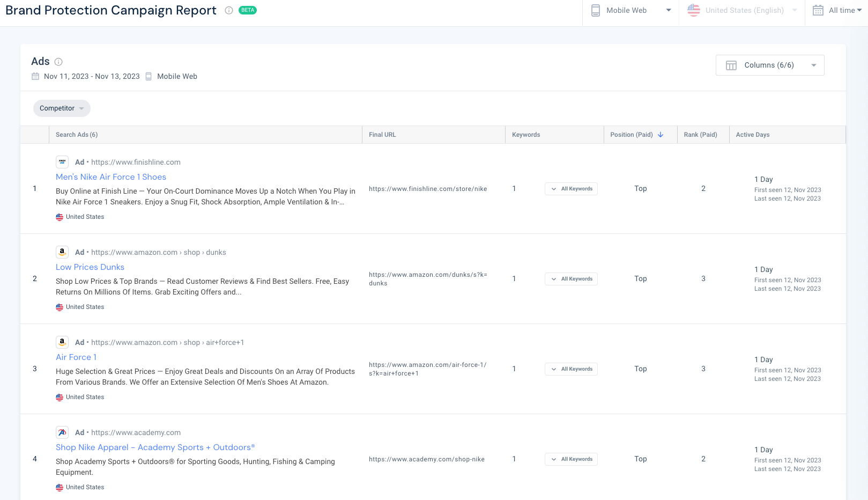
Task: Click the US flag under the Finish Line ad
Action: click(60, 217)
